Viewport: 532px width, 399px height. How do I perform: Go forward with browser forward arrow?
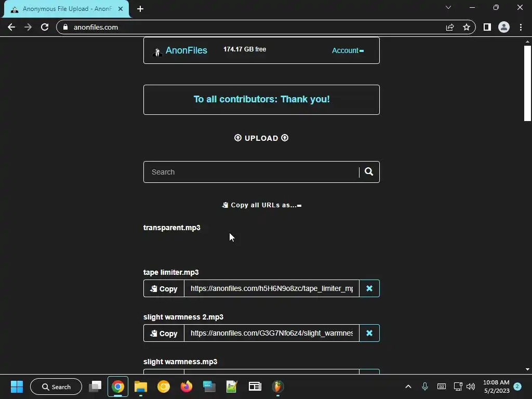click(28, 27)
